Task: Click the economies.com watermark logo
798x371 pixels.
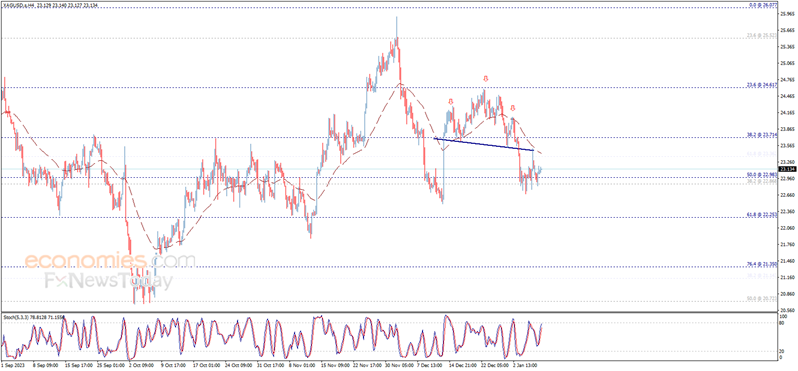Action: point(110,261)
